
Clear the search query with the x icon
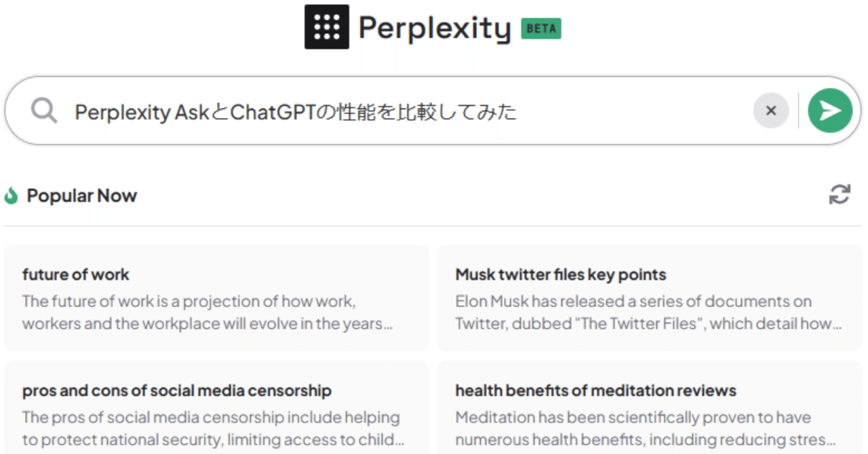click(771, 110)
